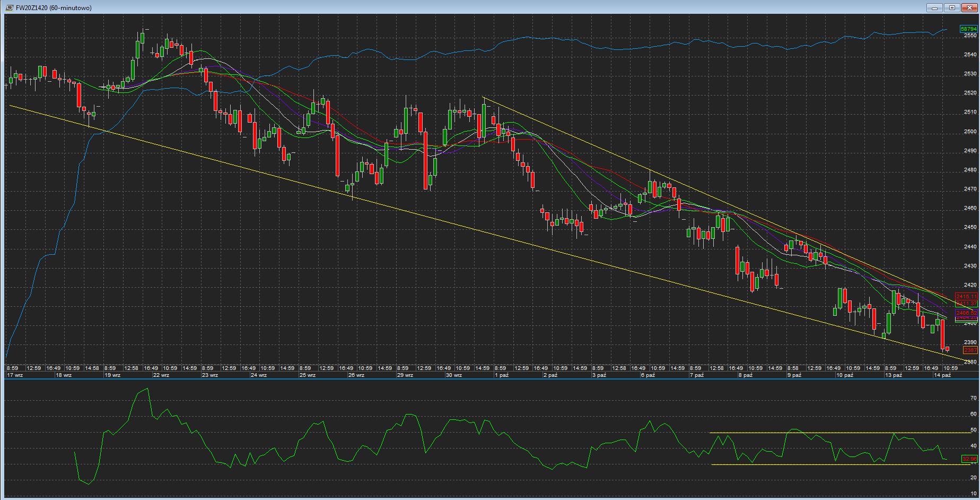Close the FW20Z1420 chart window

(x=970, y=7)
